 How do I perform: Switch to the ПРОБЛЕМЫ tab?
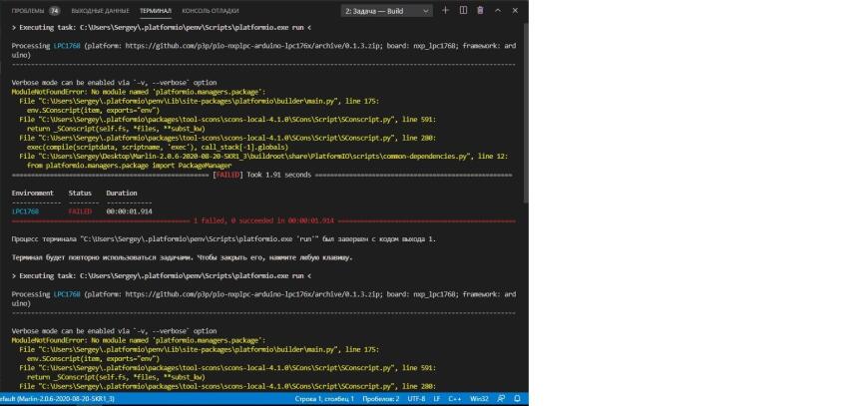(x=29, y=11)
